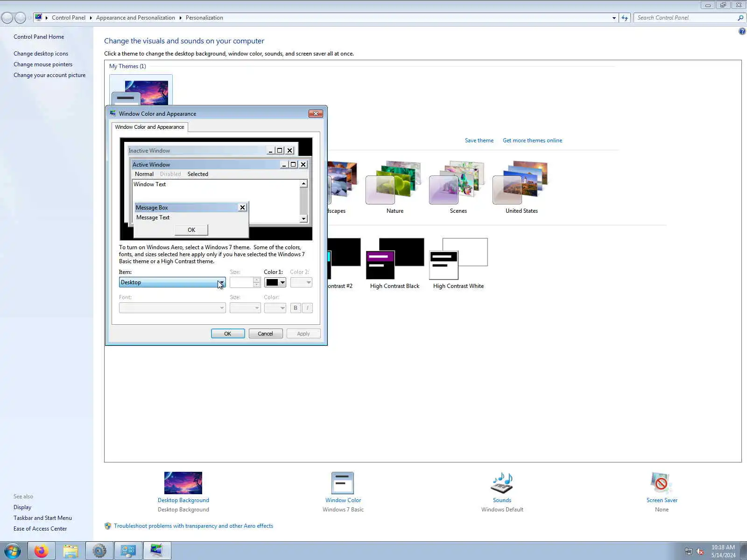Click the Search Control Panel field
This screenshot has height=560, width=747.
(x=685, y=18)
